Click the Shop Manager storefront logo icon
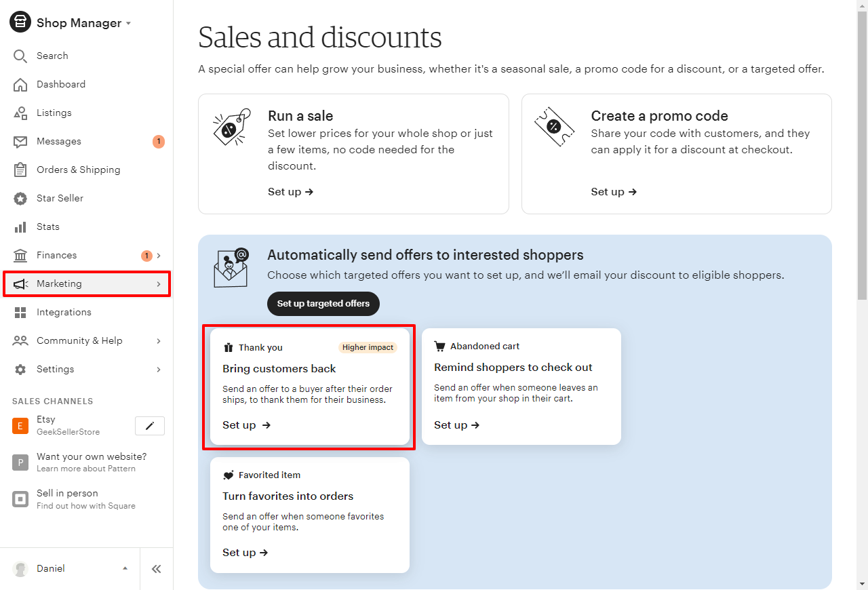Screen dimensions: 868x590 [20, 22]
